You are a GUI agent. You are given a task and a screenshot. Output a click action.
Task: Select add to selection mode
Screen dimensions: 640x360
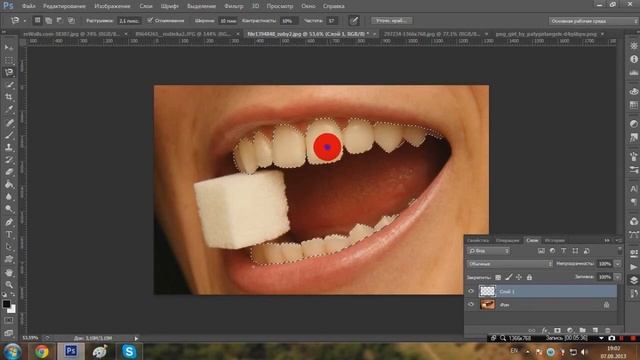click(49, 20)
